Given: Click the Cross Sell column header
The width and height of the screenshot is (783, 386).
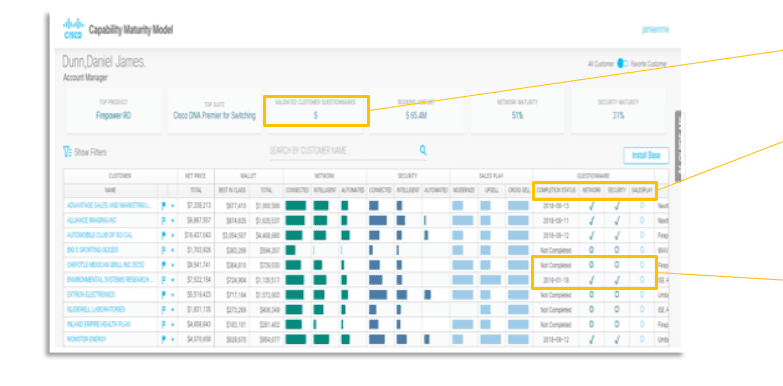Looking at the screenshot, I should point(519,190).
